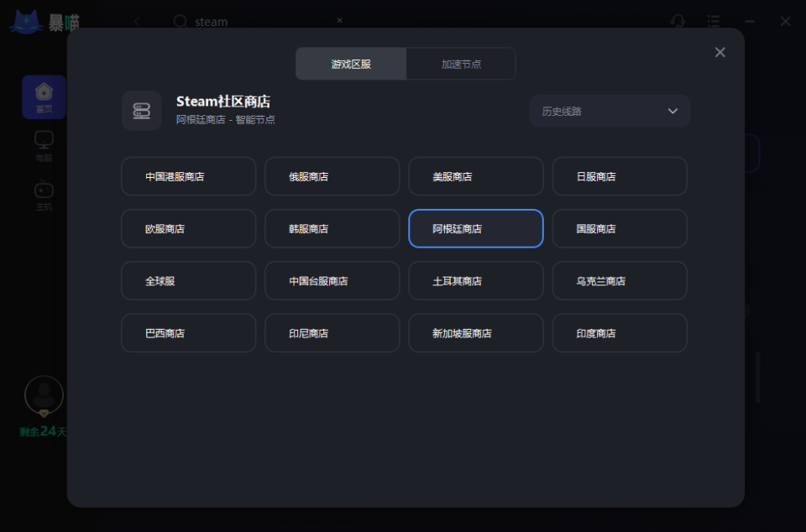The height and width of the screenshot is (532, 806).
Task: Open the 主机 console sidebar icon
Action: (44, 196)
